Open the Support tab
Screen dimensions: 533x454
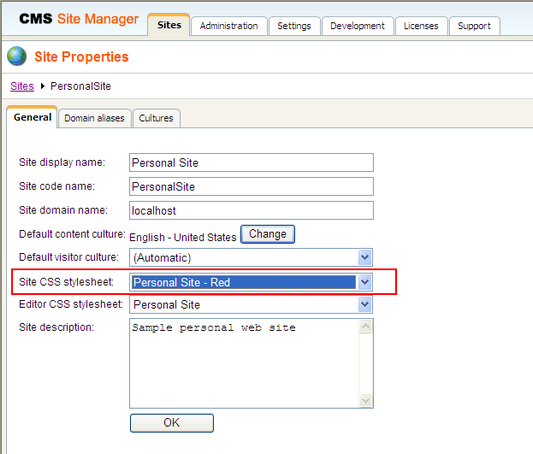(x=474, y=26)
